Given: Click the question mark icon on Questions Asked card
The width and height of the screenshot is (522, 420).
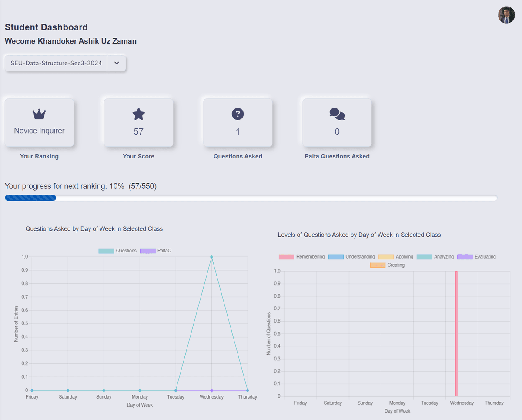Looking at the screenshot, I should [x=238, y=114].
